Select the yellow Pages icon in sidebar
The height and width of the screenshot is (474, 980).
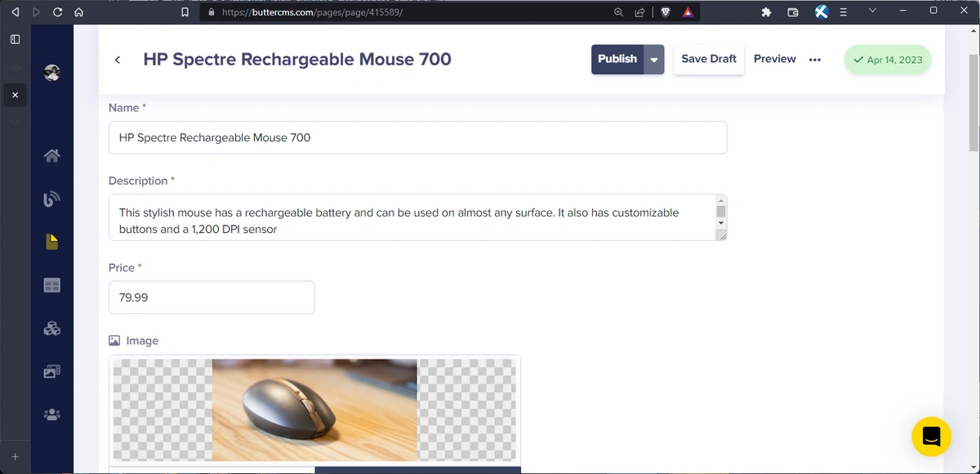(x=52, y=242)
